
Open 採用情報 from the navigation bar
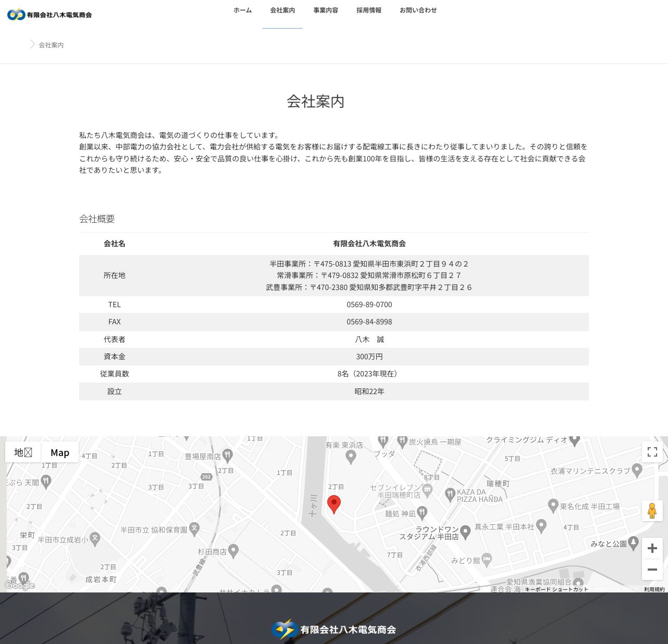pyautogui.click(x=369, y=10)
